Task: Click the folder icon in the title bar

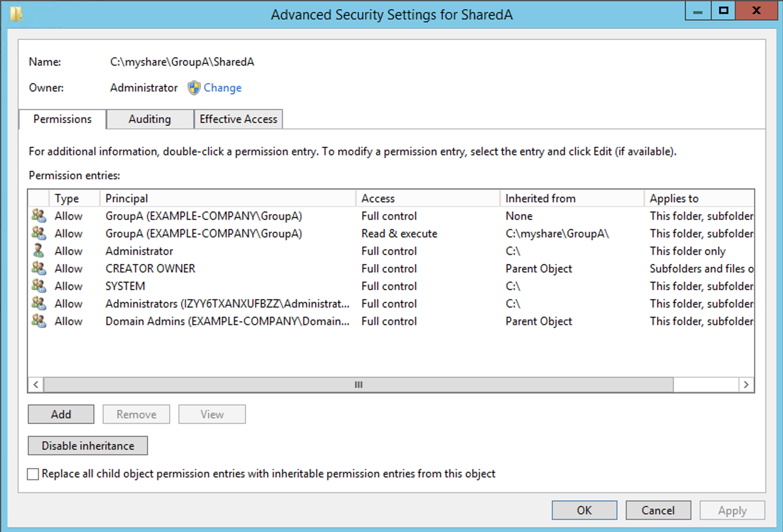Action: 16,14
